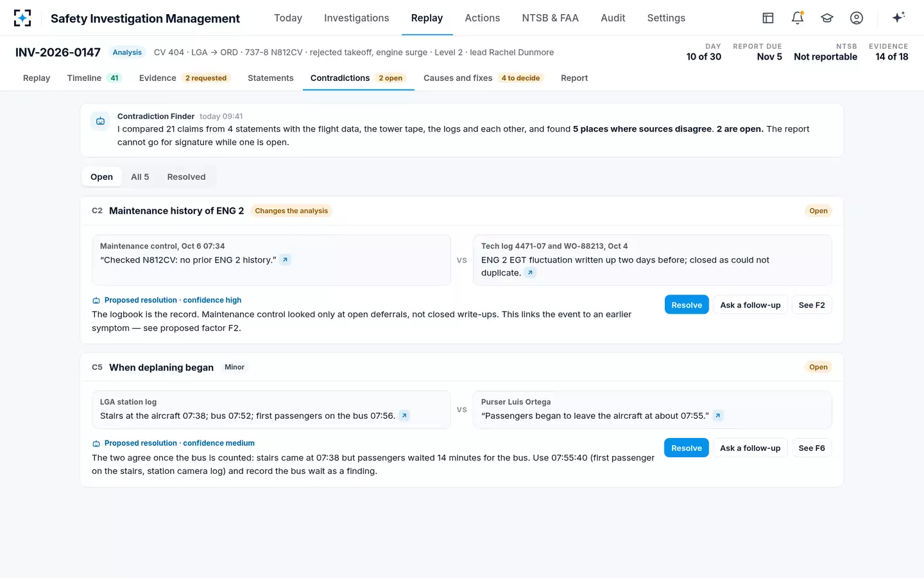Open NTSB & FAA section
924x578 pixels.
tap(551, 18)
